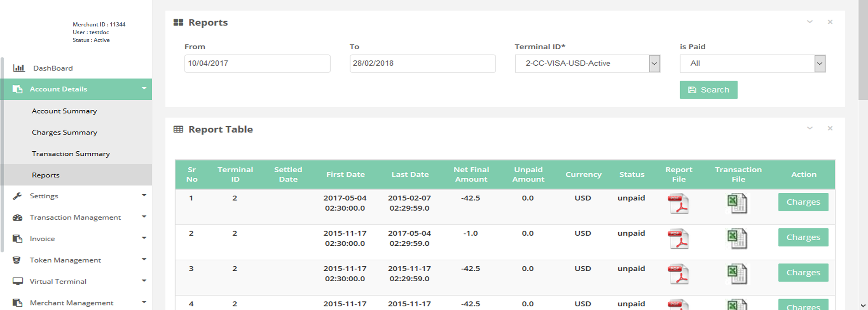The image size is (868, 310).
Task: Go to Charges Summary page
Action: click(64, 132)
